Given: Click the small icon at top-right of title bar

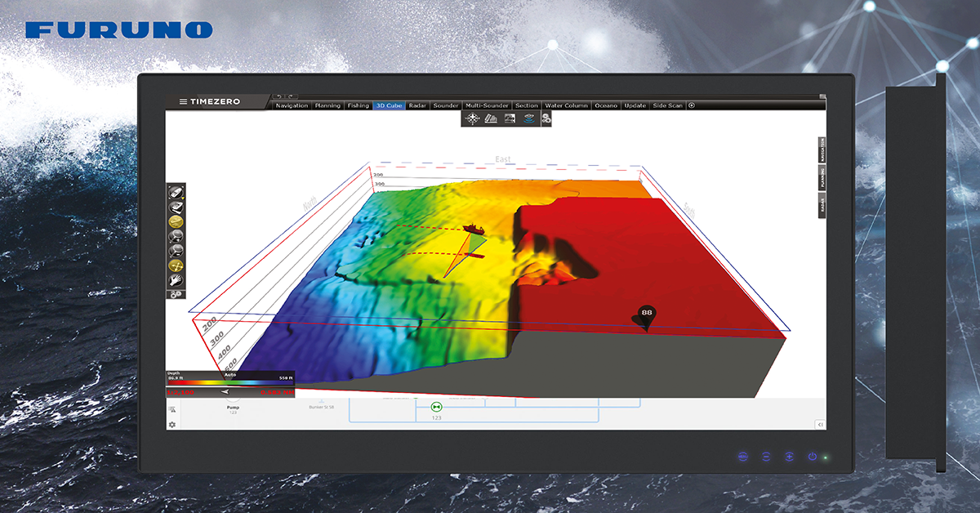Looking at the screenshot, I should (822, 96).
